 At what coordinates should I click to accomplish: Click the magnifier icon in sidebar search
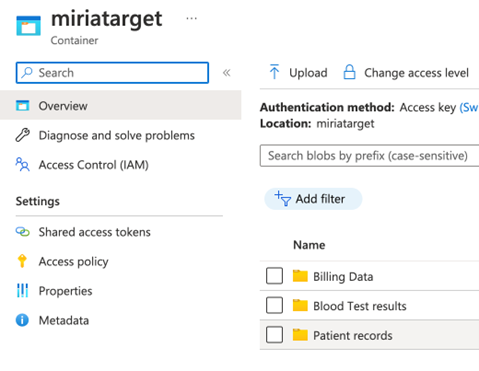coord(27,72)
